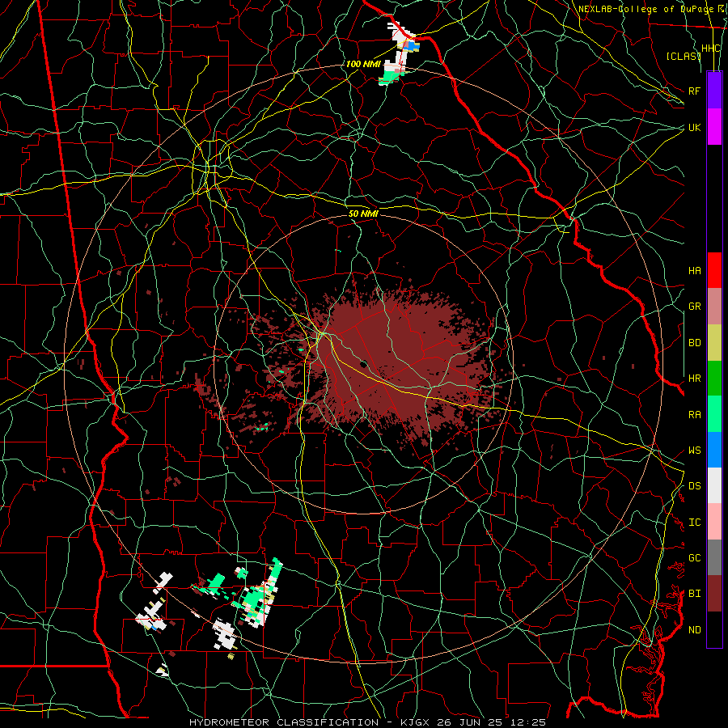Screen dimensions: 728x728
Task: Click the DS legend label
Action: pos(694,486)
